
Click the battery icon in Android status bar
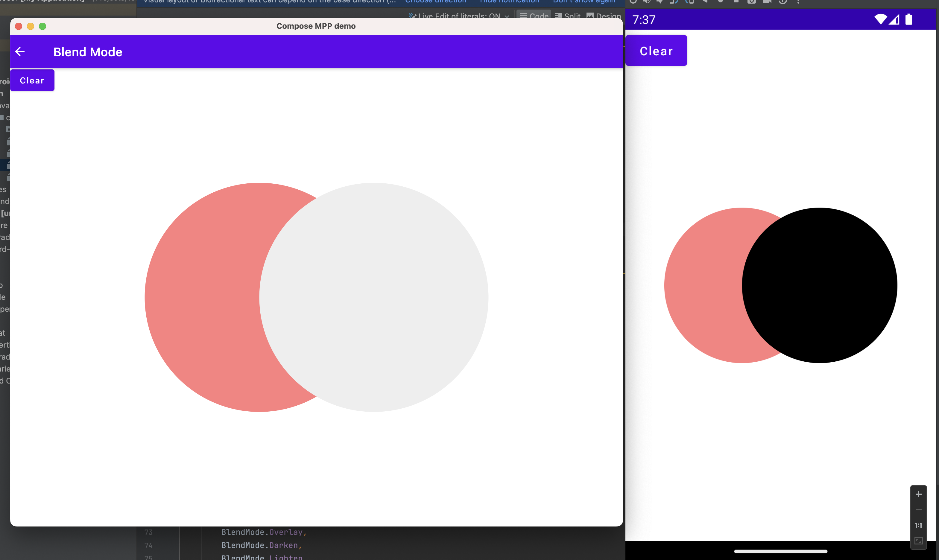[x=908, y=19]
